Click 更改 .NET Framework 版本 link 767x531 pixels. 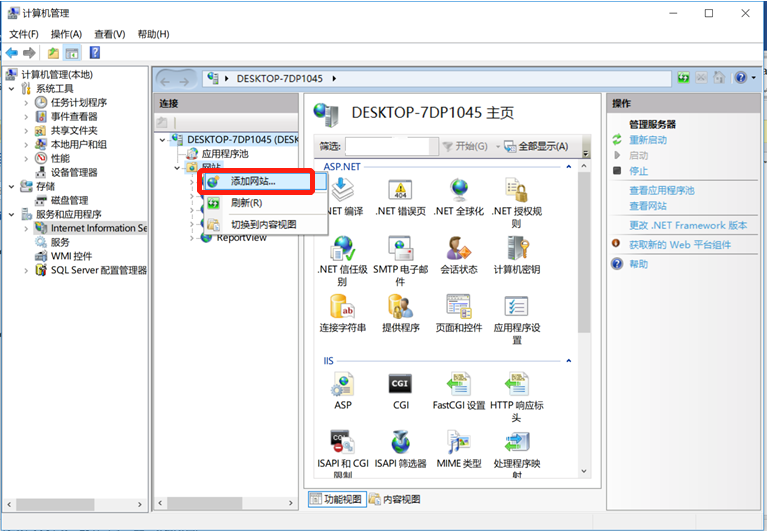click(688, 225)
